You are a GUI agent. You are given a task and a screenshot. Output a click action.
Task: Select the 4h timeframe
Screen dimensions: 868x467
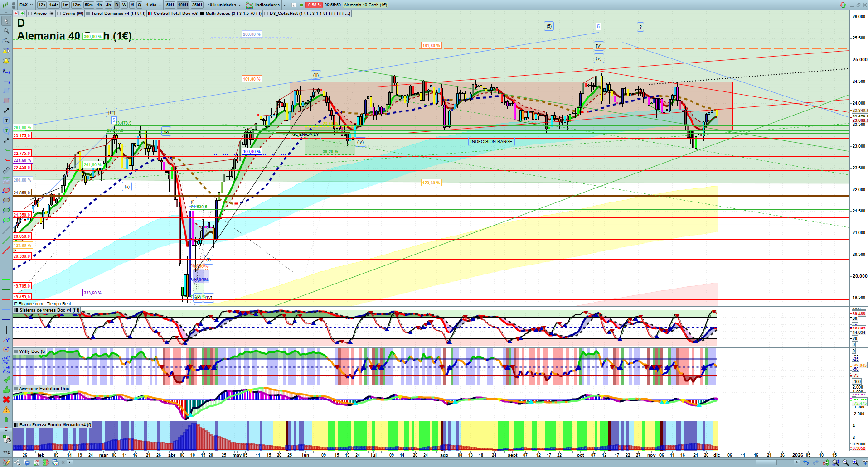108,5
